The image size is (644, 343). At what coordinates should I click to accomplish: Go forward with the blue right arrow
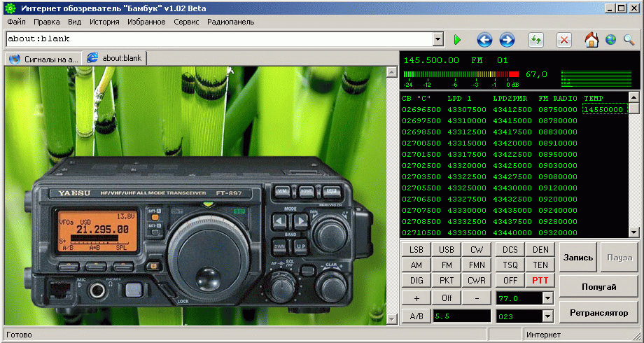[x=507, y=40]
